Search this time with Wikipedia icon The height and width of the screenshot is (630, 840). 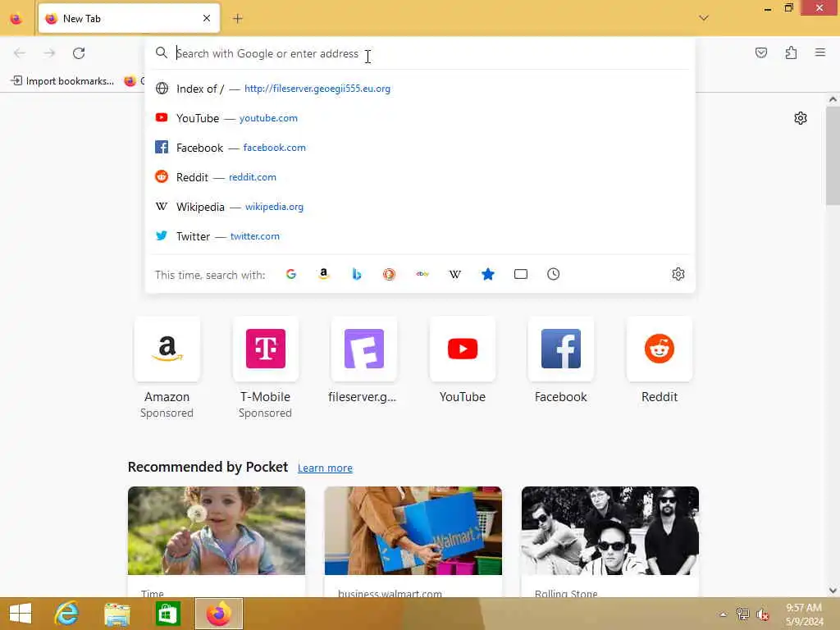454,274
